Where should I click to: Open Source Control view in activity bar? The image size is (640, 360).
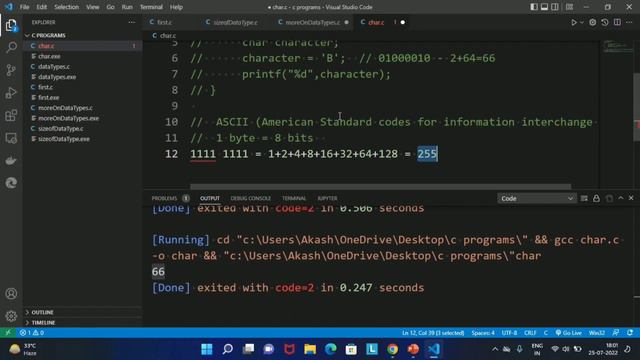[x=11, y=70]
